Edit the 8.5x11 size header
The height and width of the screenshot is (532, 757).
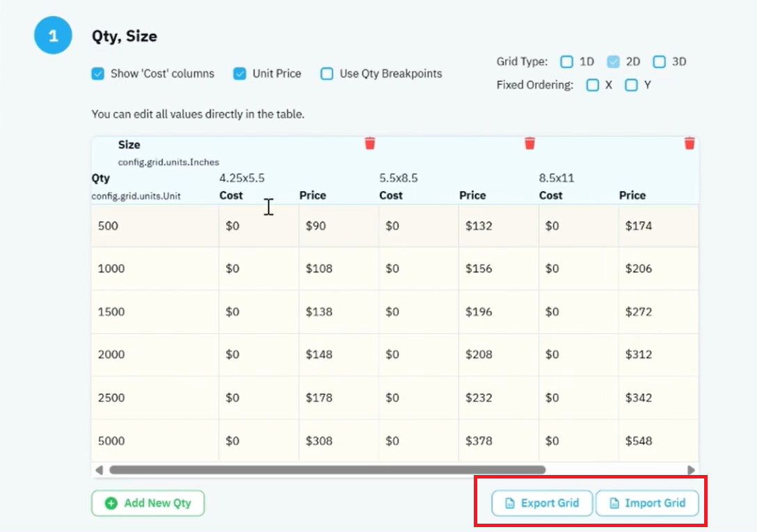point(557,178)
